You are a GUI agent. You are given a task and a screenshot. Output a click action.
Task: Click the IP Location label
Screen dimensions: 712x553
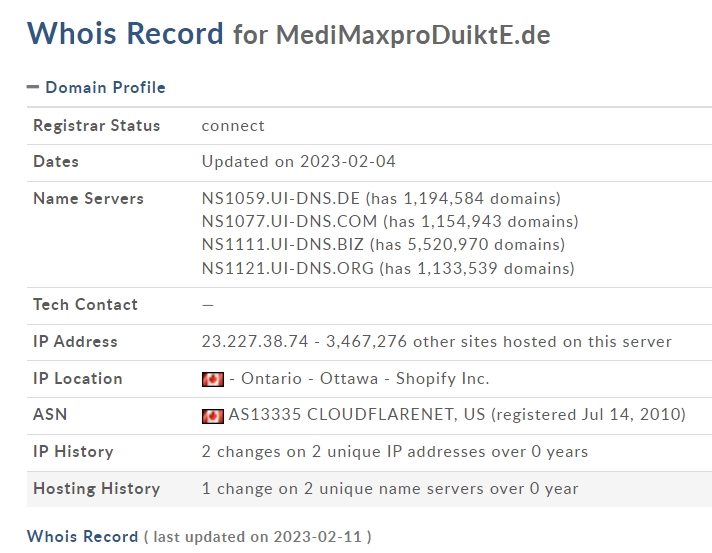pyautogui.click(x=78, y=379)
